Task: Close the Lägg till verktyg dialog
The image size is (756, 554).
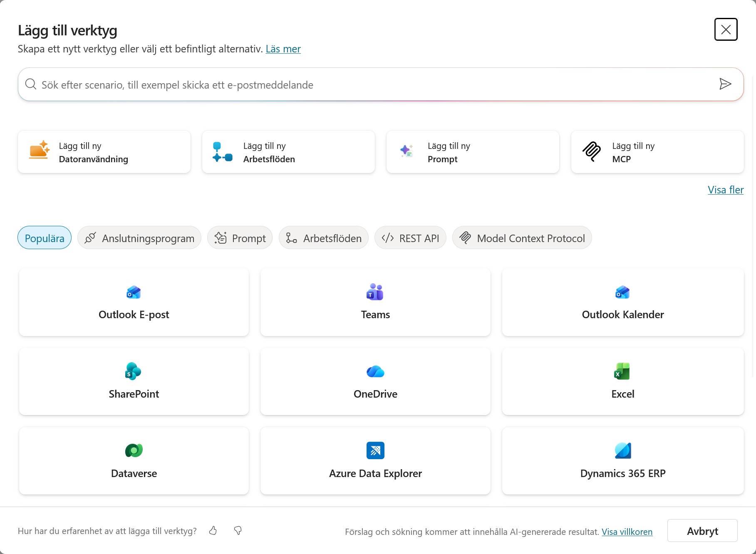Action: (x=726, y=30)
